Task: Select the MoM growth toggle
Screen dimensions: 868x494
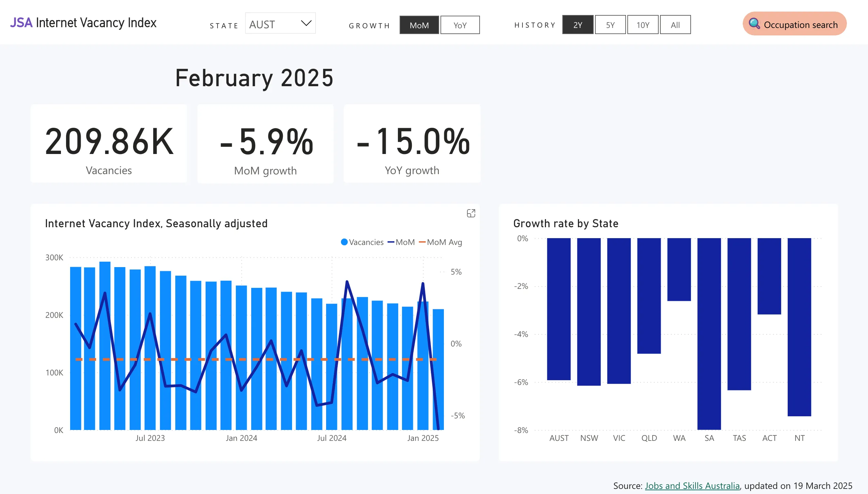Action: tap(419, 25)
